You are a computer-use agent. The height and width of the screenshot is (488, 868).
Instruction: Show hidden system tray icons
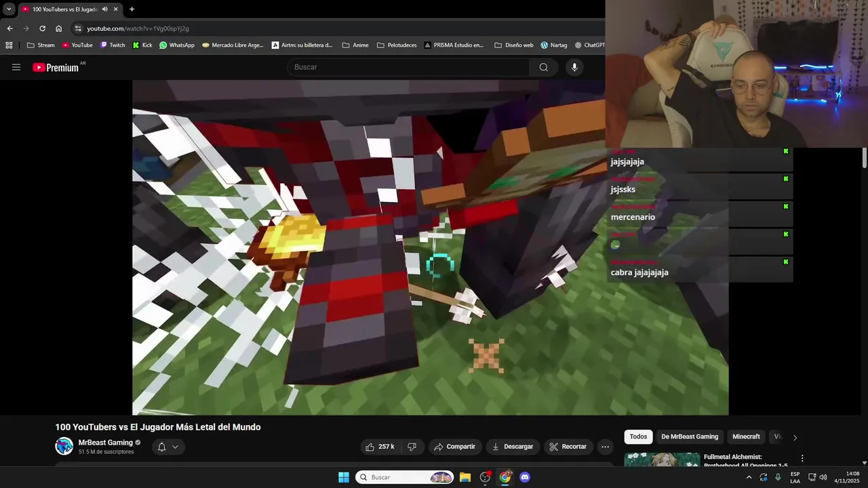coord(749,477)
